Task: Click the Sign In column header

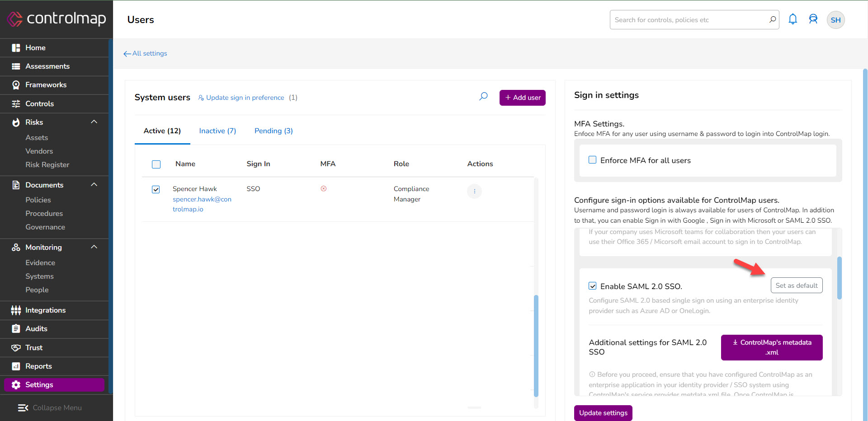Action: [x=258, y=164]
